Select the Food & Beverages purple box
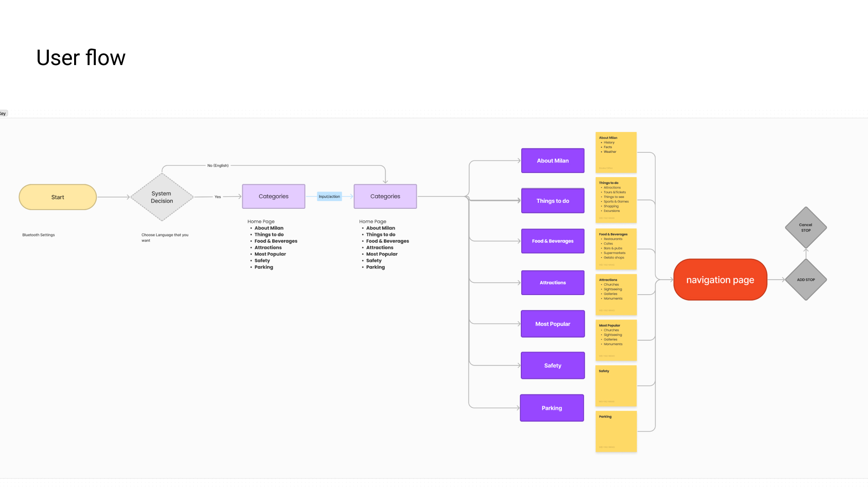 pyautogui.click(x=552, y=241)
